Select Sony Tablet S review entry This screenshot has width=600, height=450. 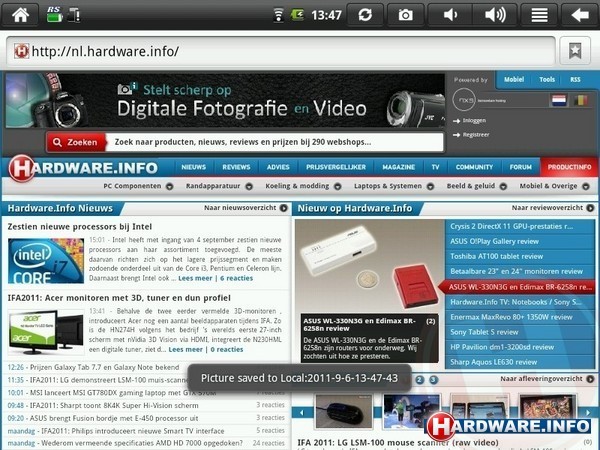520,332
